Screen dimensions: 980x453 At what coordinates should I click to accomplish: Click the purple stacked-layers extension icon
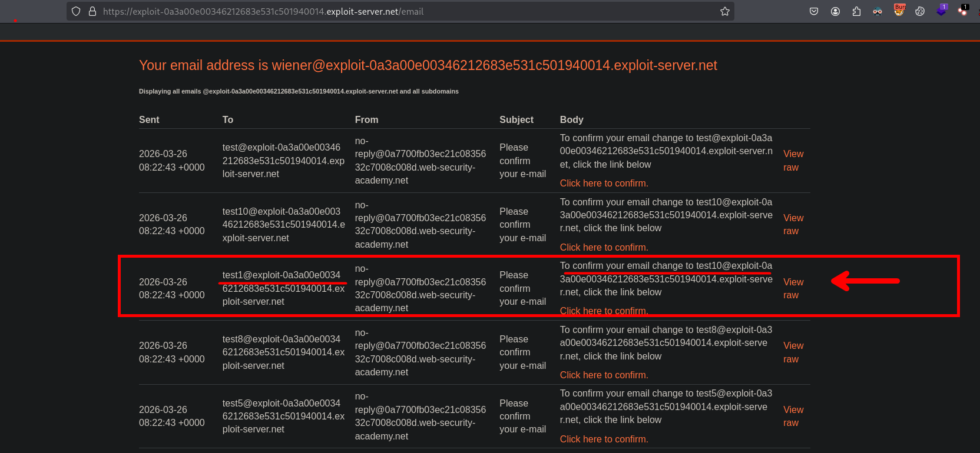(941, 11)
